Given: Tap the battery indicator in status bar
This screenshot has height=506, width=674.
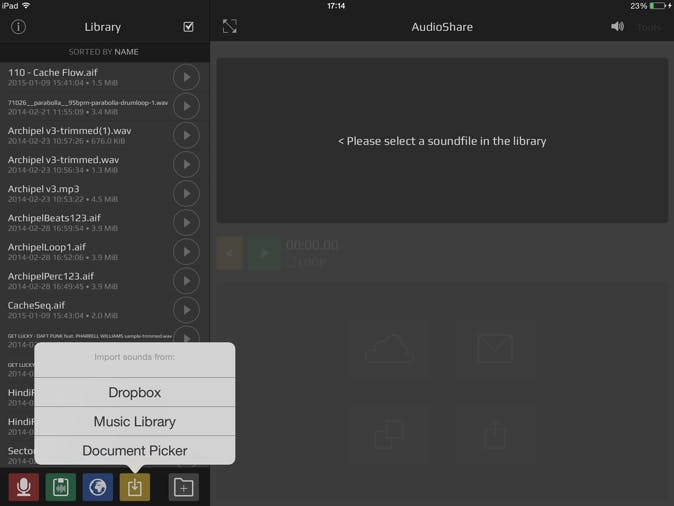Looking at the screenshot, I should point(656,6).
